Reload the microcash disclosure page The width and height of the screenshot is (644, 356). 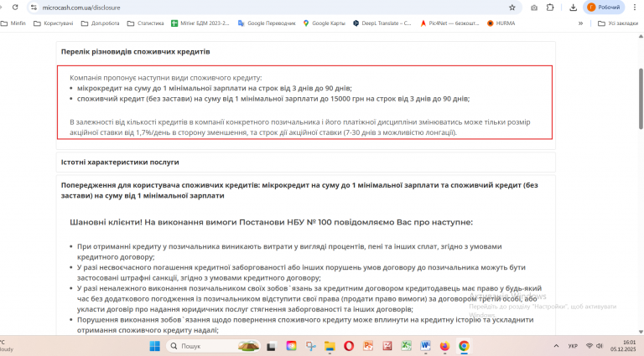(x=15, y=8)
